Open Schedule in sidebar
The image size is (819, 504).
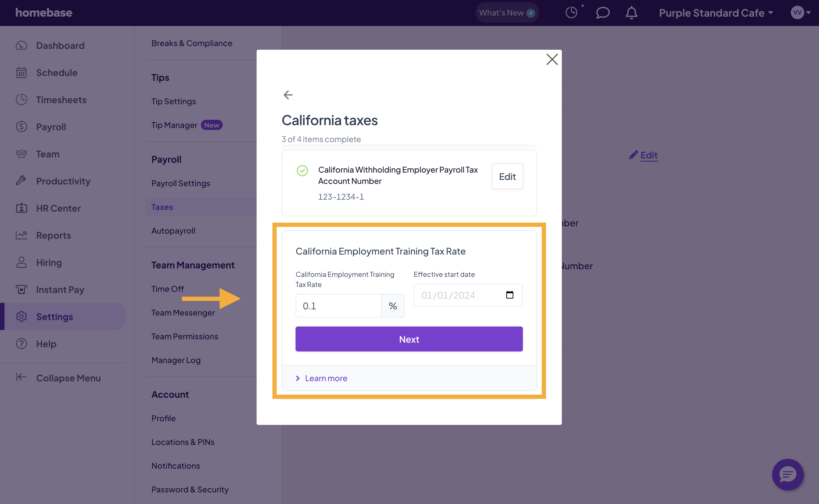click(57, 72)
